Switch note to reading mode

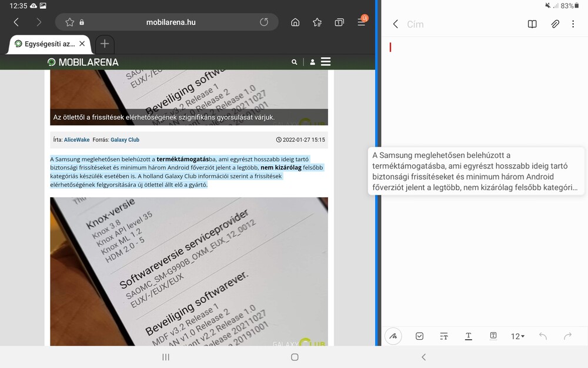[x=532, y=24]
